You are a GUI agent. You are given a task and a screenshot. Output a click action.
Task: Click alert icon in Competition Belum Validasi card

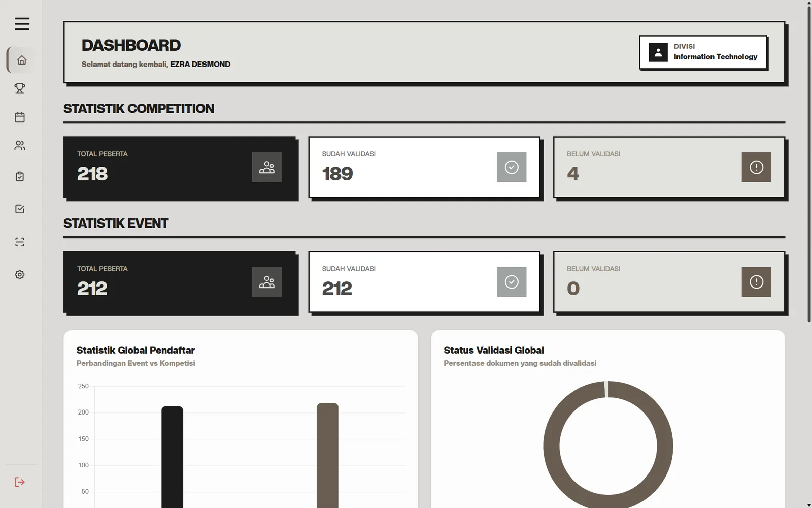tap(756, 167)
